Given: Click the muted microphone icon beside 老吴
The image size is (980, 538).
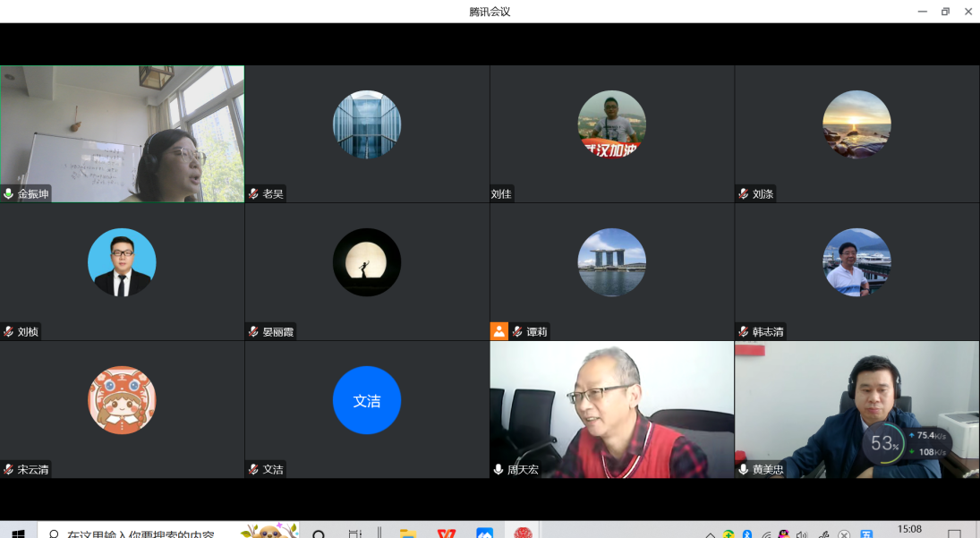Looking at the screenshot, I should (x=254, y=194).
